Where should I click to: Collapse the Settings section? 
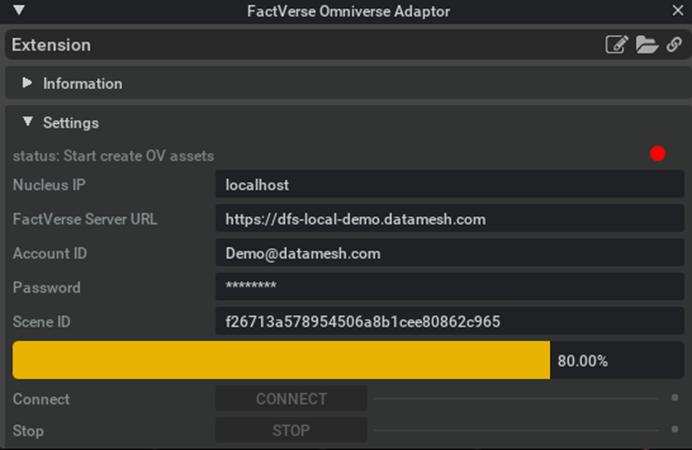pyautogui.click(x=28, y=121)
